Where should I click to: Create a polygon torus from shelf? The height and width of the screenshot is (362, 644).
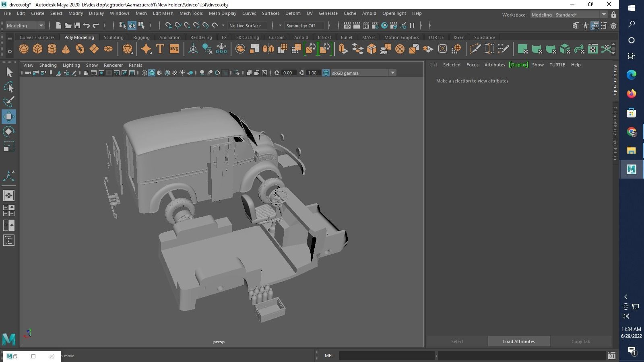click(80, 49)
